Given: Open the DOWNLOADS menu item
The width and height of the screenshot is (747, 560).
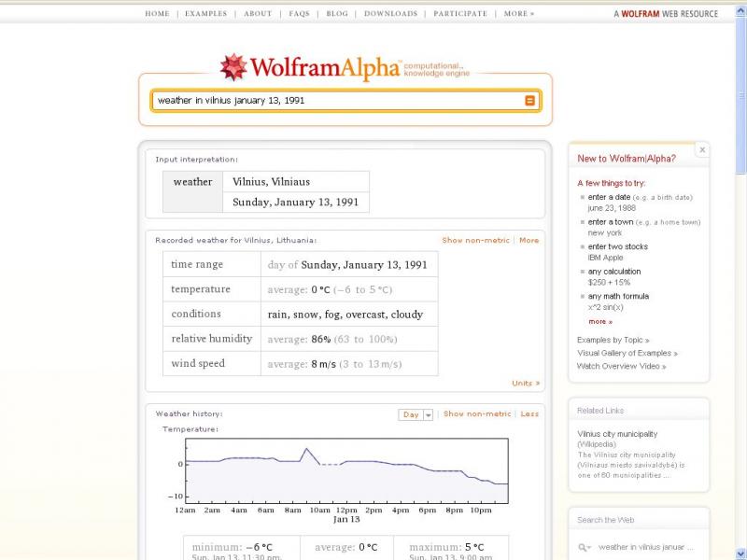Looking at the screenshot, I should (390, 14).
